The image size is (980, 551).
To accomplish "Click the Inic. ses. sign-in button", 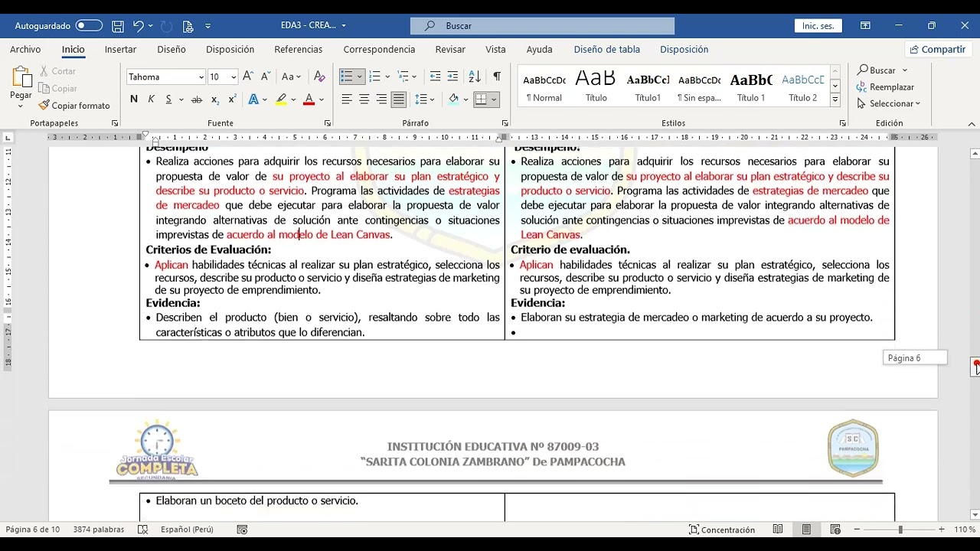I will coord(818,26).
